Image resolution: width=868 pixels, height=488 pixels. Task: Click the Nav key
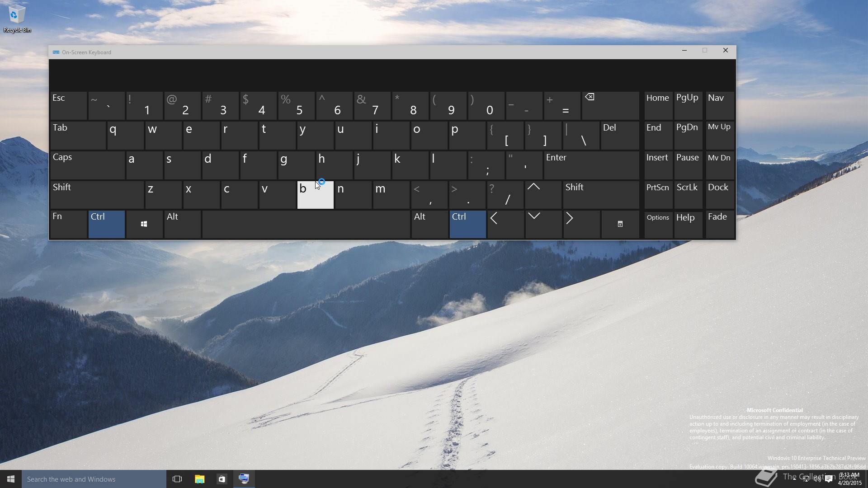720,106
